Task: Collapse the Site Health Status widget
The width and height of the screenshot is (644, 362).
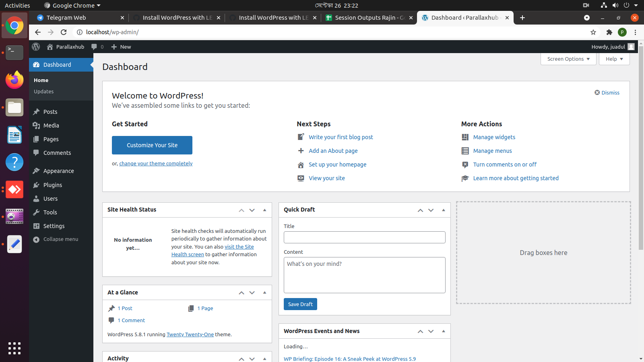Action: tap(264, 210)
